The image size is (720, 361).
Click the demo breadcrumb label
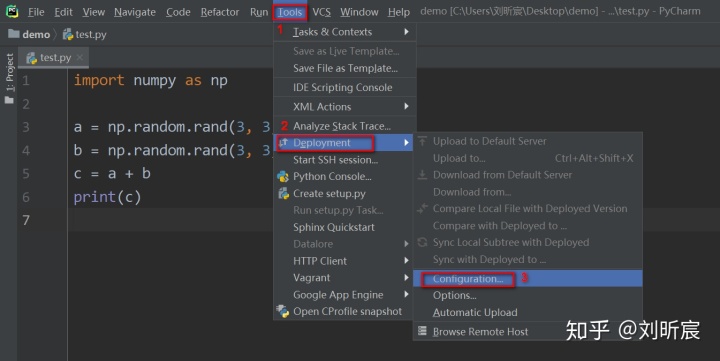(36, 34)
